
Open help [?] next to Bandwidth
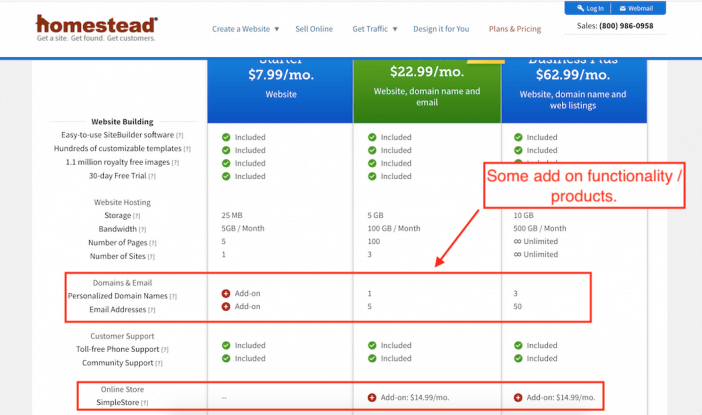click(x=142, y=230)
